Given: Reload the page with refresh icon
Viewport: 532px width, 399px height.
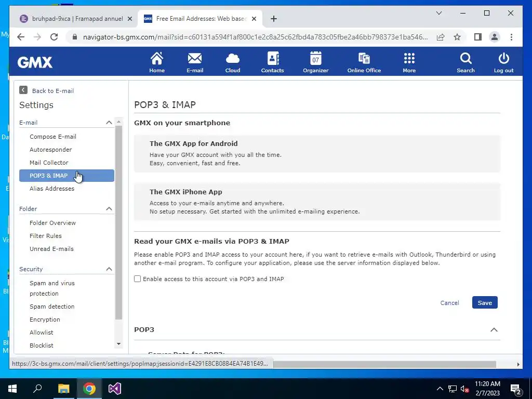Looking at the screenshot, I should (x=54, y=37).
